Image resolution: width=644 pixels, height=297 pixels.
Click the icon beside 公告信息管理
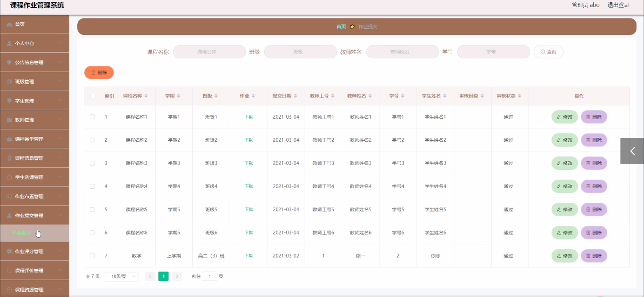click(9, 63)
